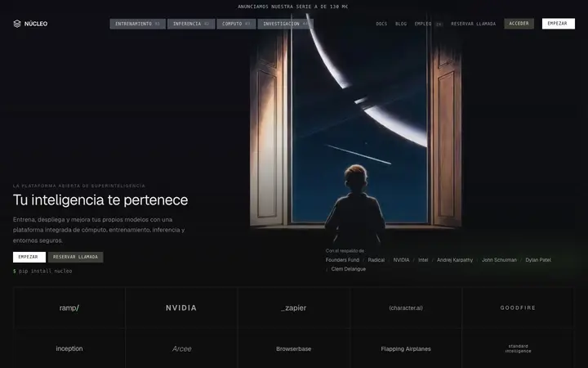Click the inception customer logo

click(x=69, y=348)
